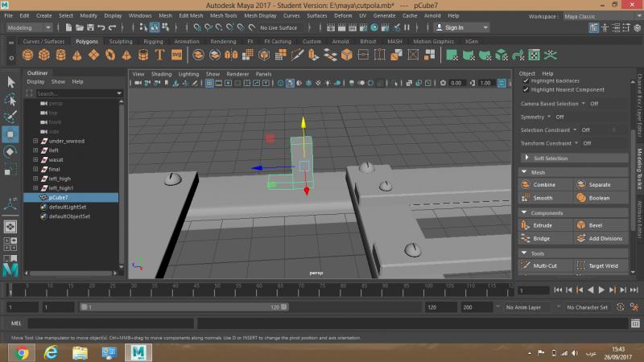Create a polygon cone from the shelf
The height and width of the screenshot is (362, 644).
point(77,55)
